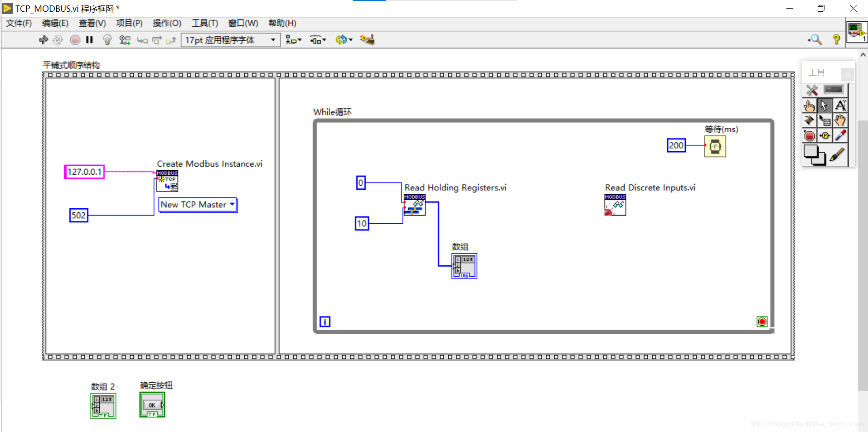Select the Object Shortcut Menu tool
868x432 pixels.
point(824,120)
